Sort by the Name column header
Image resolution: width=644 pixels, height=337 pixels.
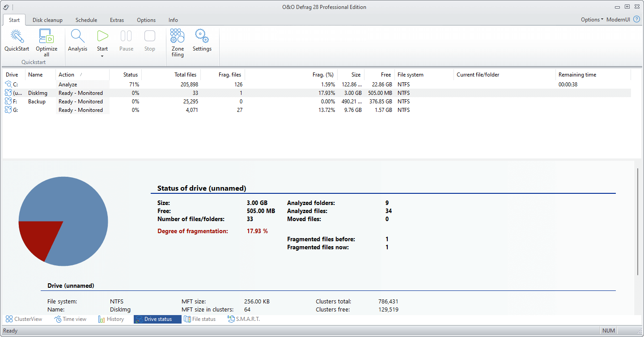(x=41, y=75)
